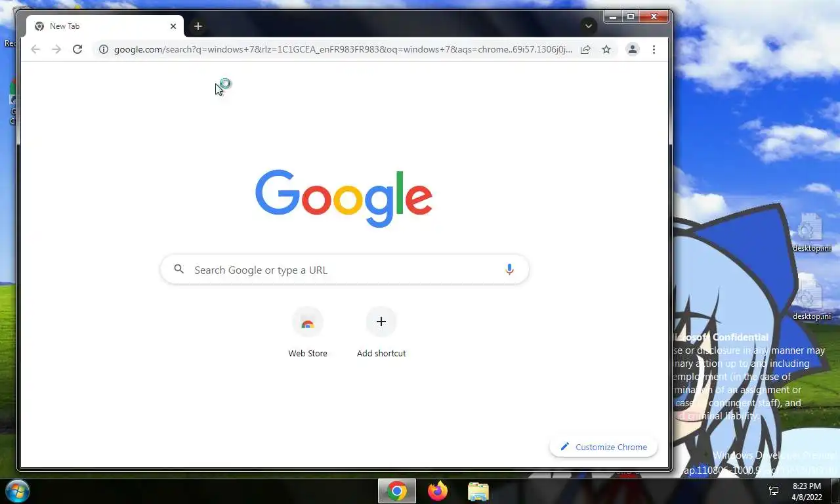Image resolution: width=840 pixels, height=504 pixels.
Task: Reload the page with the refresh icon
Action: tap(77, 49)
